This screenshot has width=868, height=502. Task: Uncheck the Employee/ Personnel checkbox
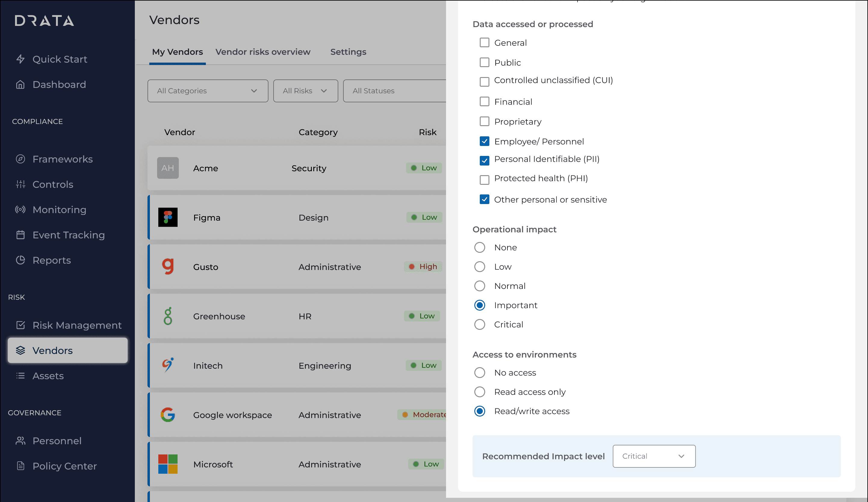pyautogui.click(x=484, y=141)
